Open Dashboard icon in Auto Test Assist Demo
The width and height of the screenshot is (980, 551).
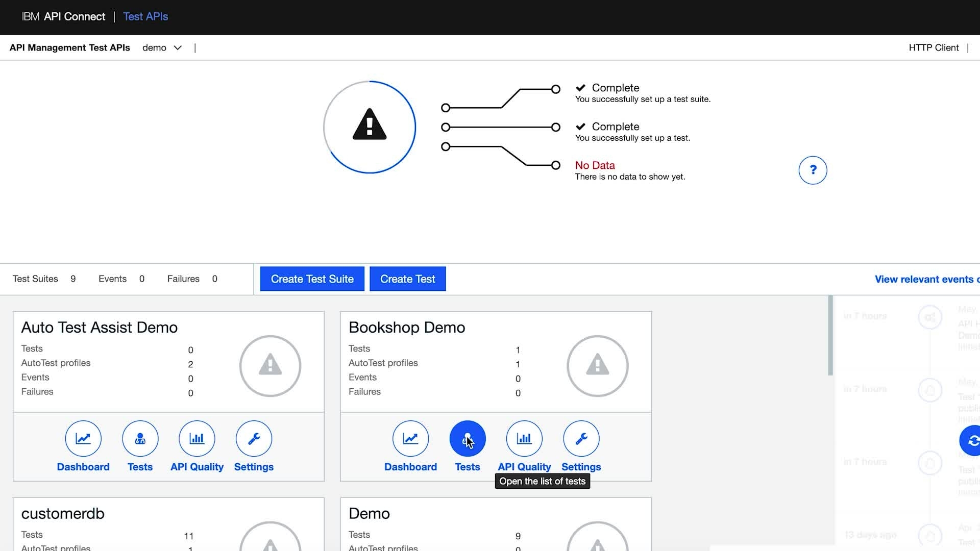[83, 439]
